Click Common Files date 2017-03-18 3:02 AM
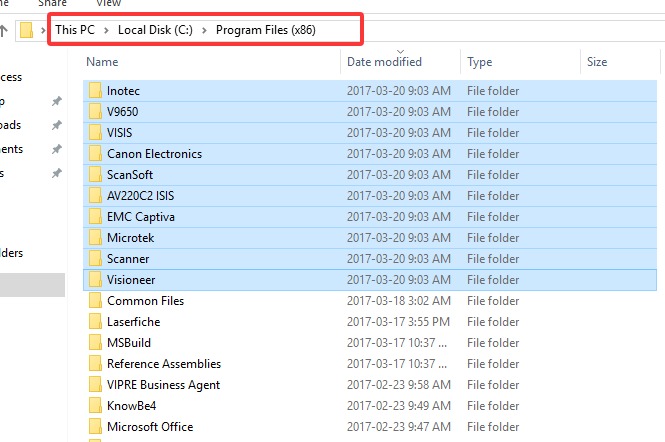Viewport: 665px width, 442px height. coord(398,301)
